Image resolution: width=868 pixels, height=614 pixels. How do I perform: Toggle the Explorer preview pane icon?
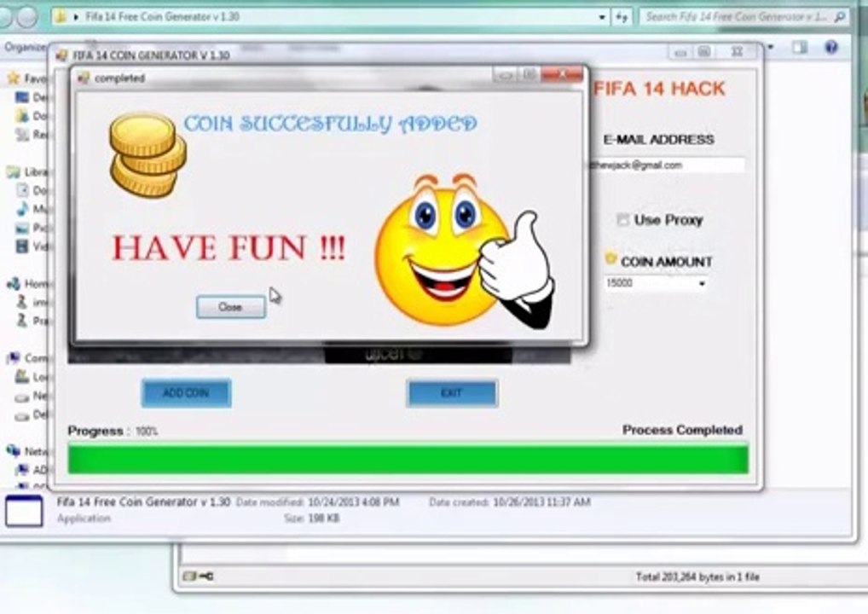pos(799,48)
